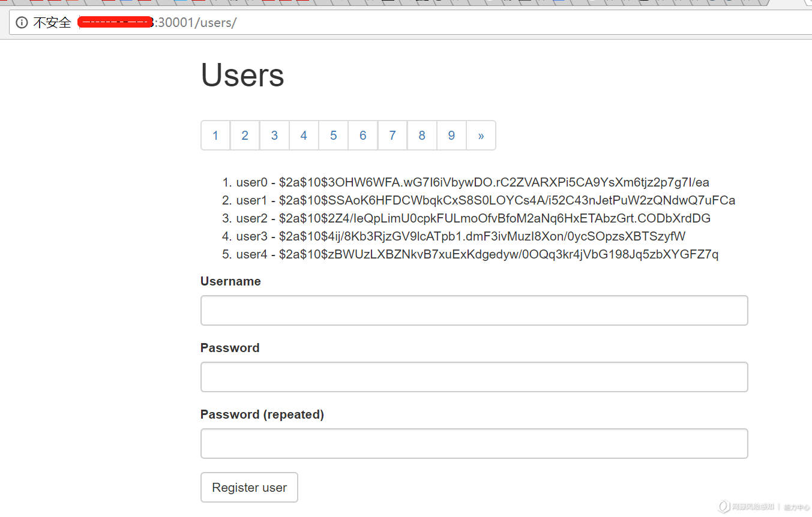Viewport: 812px width, 517px height.
Task: Click the site info icon in address bar
Action: pos(22,23)
